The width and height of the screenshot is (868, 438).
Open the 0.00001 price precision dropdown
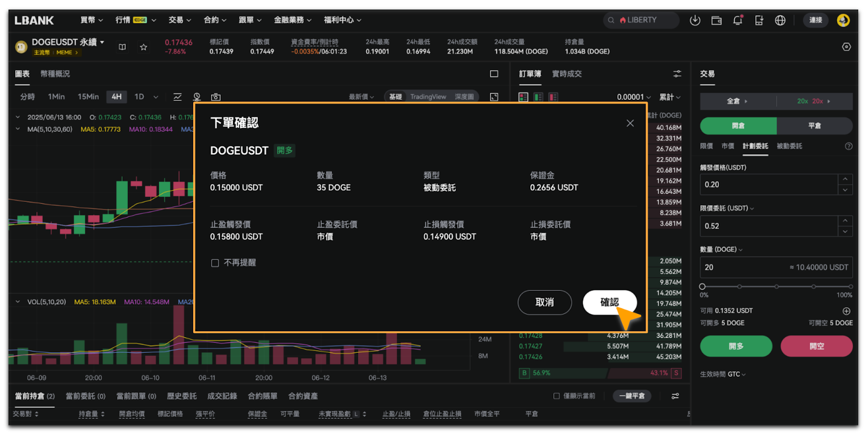click(x=633, y=97)
